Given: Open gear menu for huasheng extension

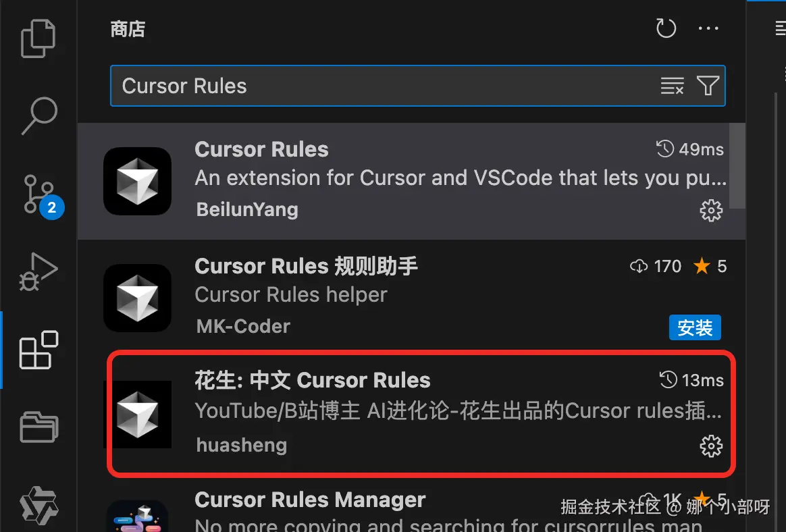Looking at the screenshot, I should pos(711,446).
